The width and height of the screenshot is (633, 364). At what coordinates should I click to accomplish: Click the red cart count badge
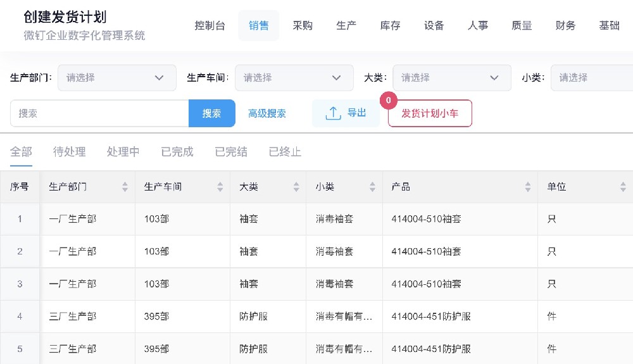(389, 100)
